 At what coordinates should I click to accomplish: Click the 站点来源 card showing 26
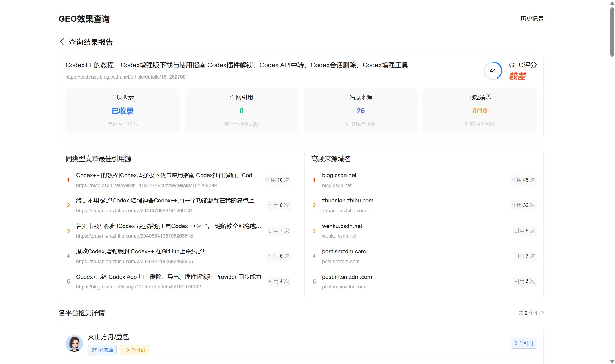tap(361, 110)
